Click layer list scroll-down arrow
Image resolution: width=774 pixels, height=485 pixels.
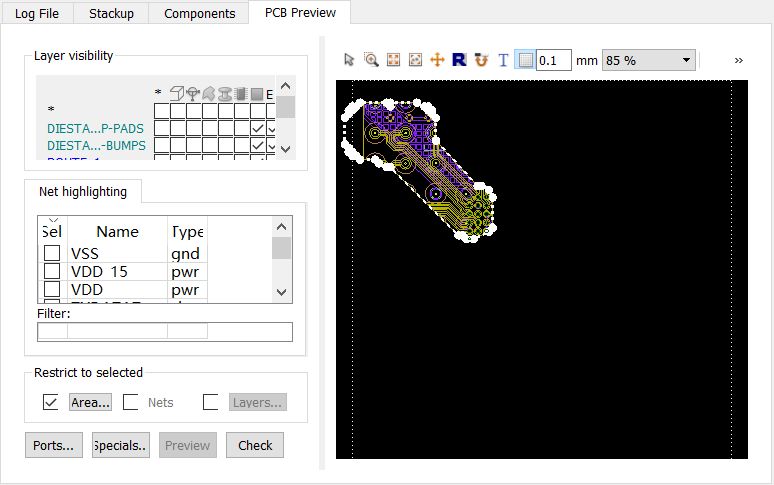285,149
